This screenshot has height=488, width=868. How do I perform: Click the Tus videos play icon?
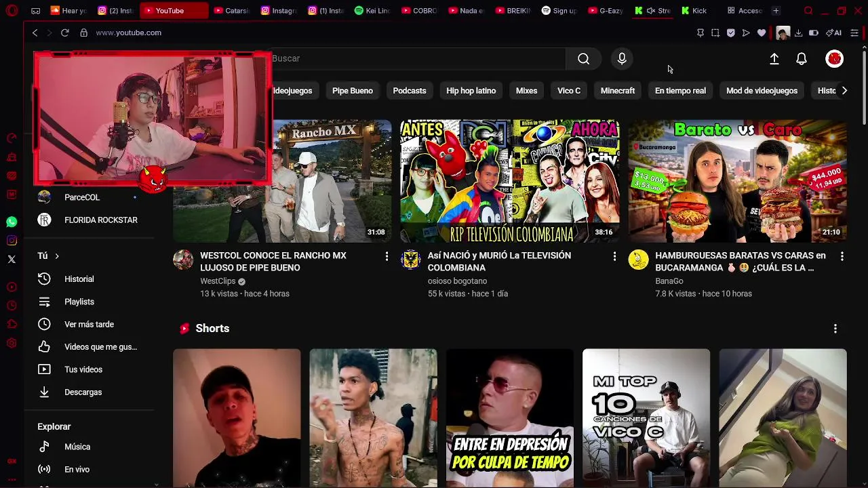coord(44,369)
